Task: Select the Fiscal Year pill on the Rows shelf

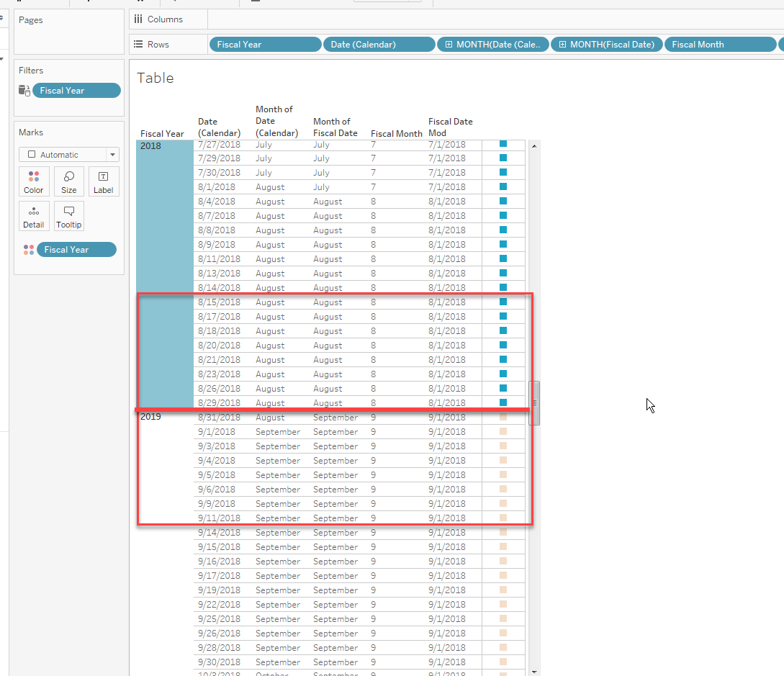Action: tap(265, 44)
